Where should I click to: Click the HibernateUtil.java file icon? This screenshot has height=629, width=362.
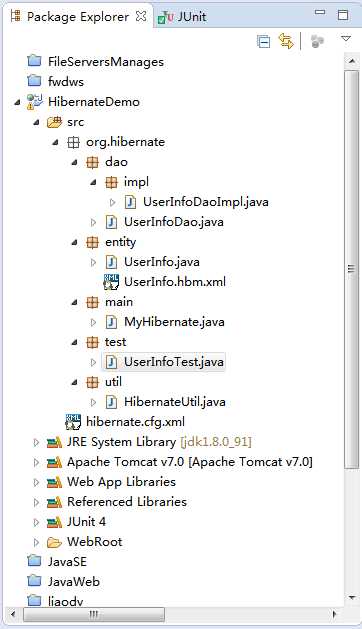pos(111,402)
